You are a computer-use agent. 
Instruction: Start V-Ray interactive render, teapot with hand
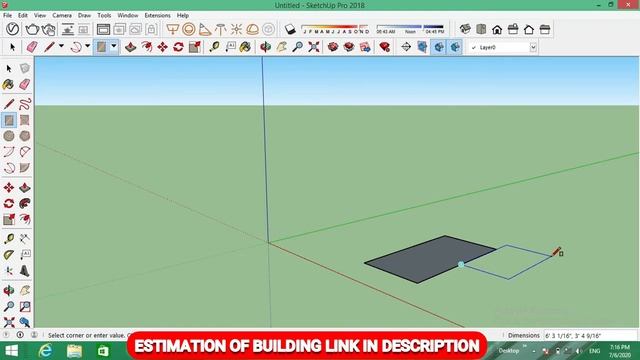48,29
